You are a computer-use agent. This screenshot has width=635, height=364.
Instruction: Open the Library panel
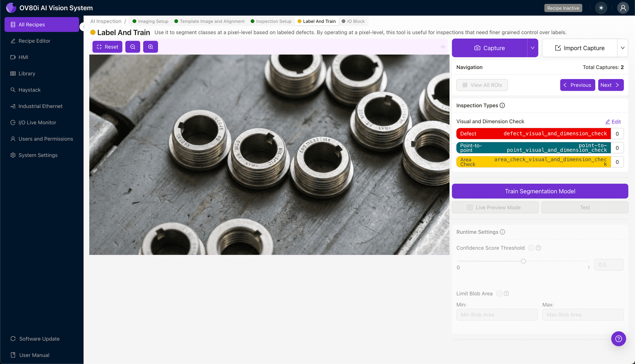coord(26,73)
